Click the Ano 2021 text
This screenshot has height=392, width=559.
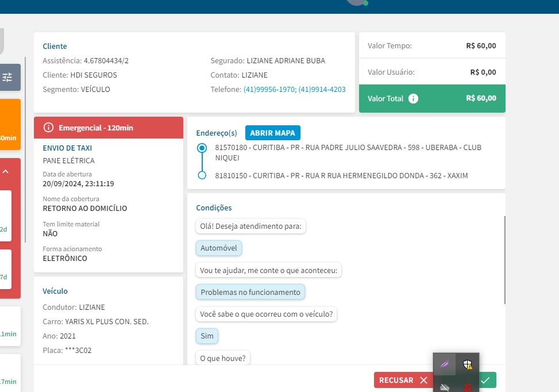pyautogui.click(x=59, y=336)
